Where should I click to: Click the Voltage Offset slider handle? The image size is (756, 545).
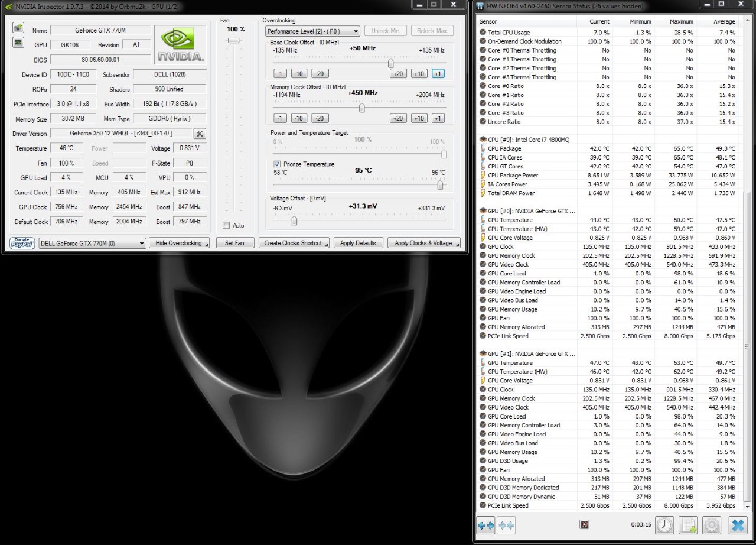294,221
